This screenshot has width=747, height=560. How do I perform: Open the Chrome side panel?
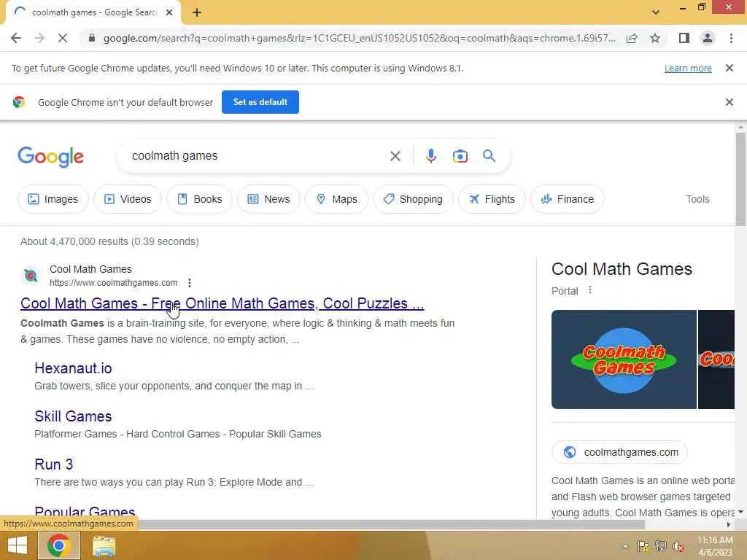tap(684, 38)
